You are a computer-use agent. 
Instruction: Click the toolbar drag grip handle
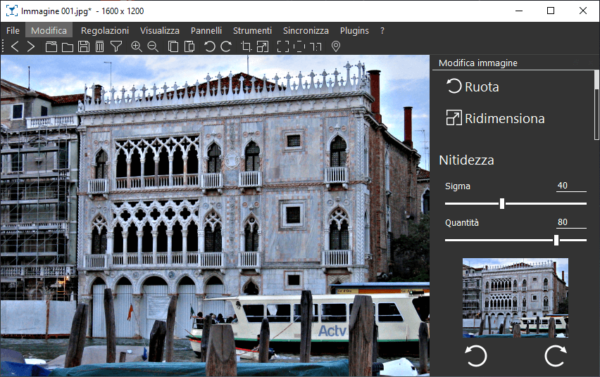click(x=3, y=47)
